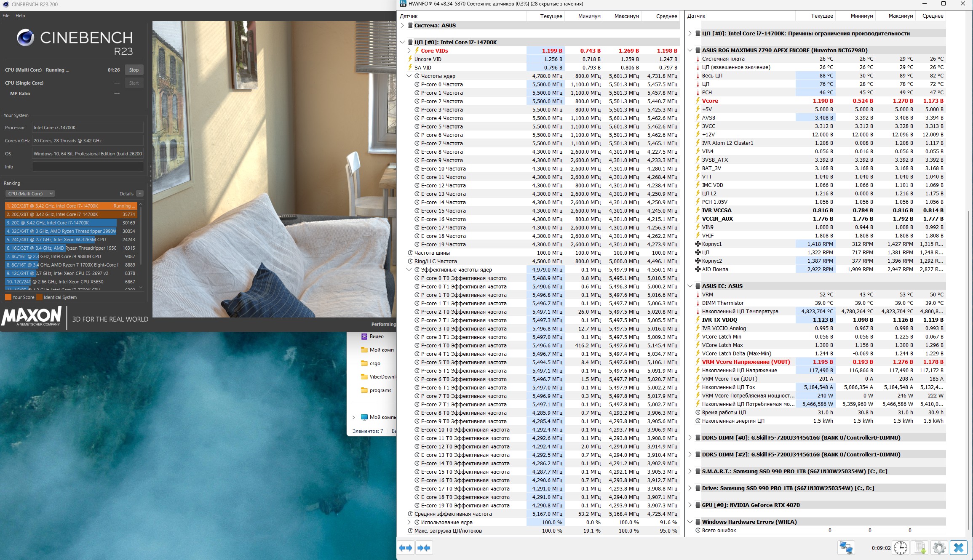Open the Details panel toggle in Ranking

click(140, 194)
